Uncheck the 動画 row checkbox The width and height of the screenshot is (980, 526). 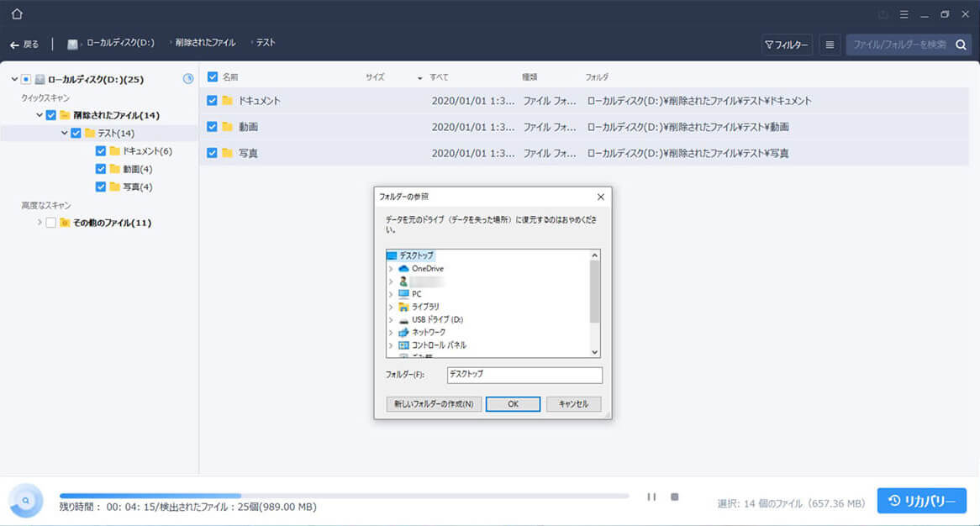click(x=212, y=127)
